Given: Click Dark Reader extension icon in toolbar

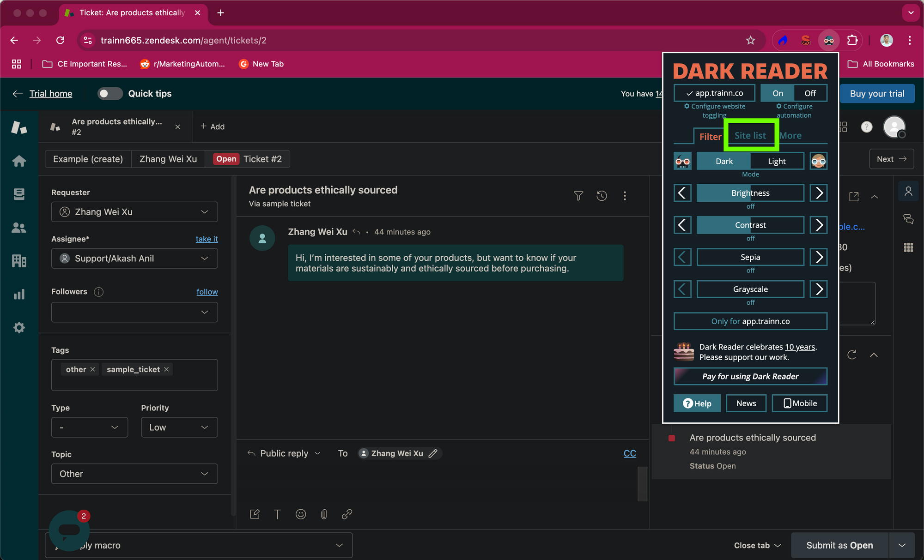Looking at the screenshot, I should tap(829, 40).
